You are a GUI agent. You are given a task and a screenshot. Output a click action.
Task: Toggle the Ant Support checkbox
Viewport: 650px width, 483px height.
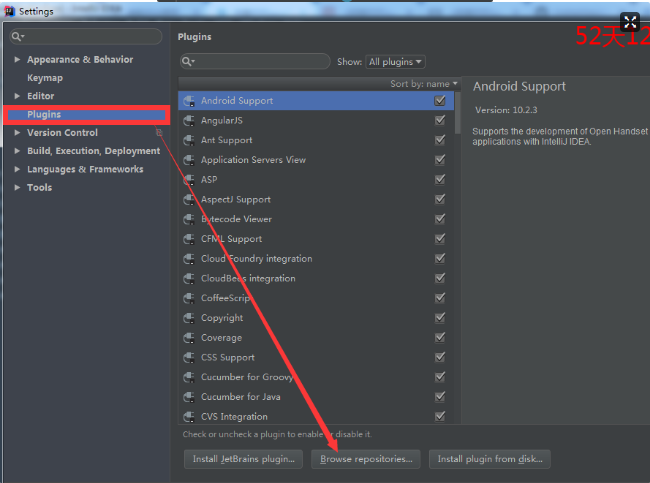pos(440,140)
